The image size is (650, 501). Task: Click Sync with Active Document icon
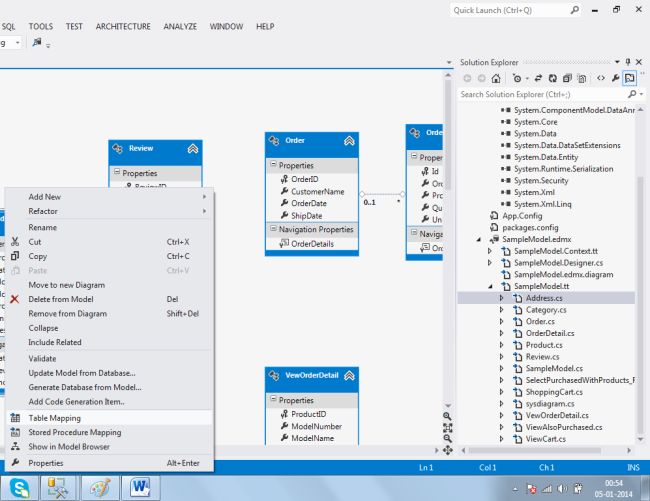(x=538, y=78)
